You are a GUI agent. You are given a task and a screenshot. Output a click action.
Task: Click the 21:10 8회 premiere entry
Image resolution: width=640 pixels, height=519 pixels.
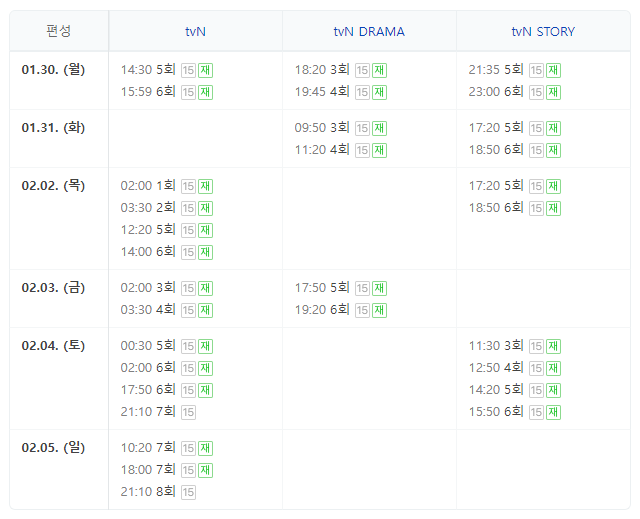148,492
